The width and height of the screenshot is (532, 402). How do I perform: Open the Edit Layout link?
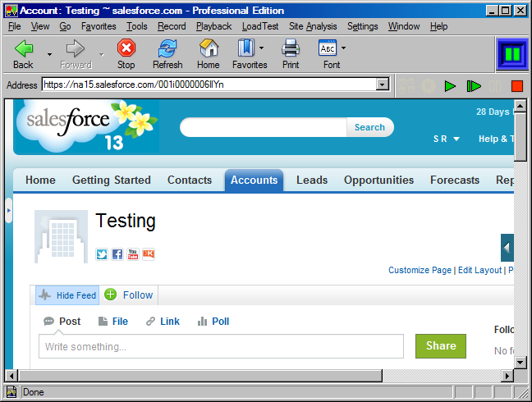(479, 270)
